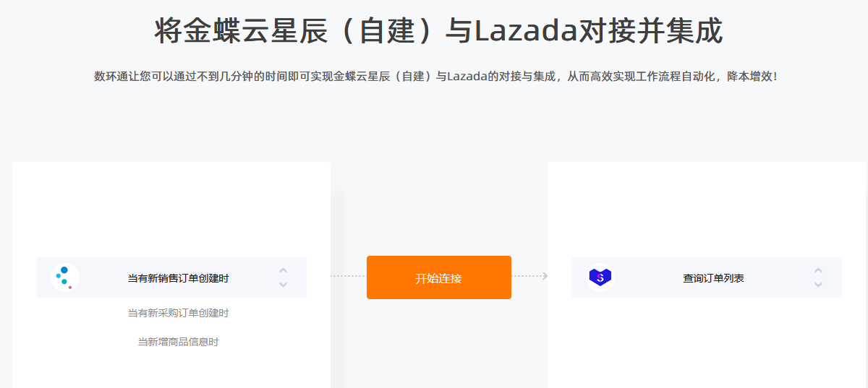This screenshot has width=868, height=388.
Task: Choose the 当新增商品信息时 trigger option
Action: coord(179,342)
